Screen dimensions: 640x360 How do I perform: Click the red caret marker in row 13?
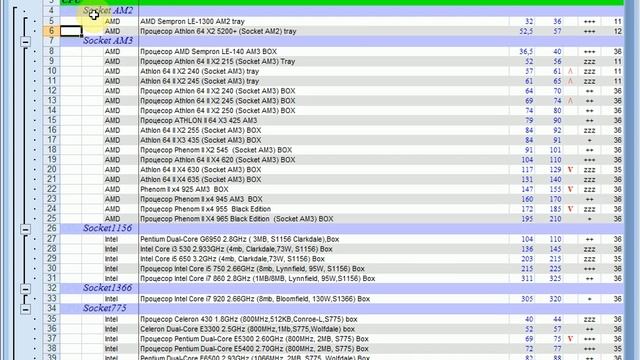coord(570,100)
